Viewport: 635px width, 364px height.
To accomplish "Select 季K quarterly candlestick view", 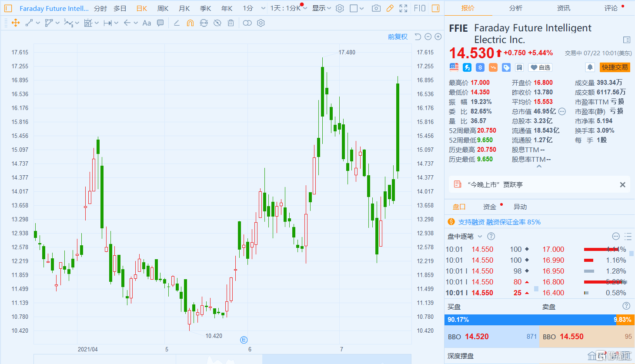I will [x=205, y=8].
